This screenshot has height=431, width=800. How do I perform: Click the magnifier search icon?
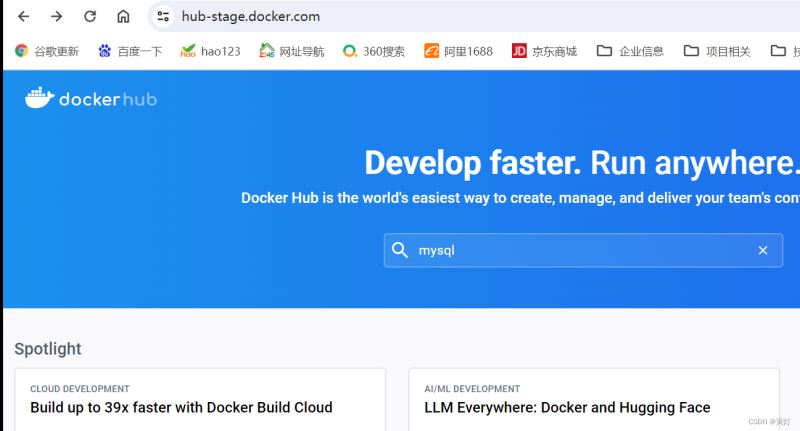click(x=399, y=250)
